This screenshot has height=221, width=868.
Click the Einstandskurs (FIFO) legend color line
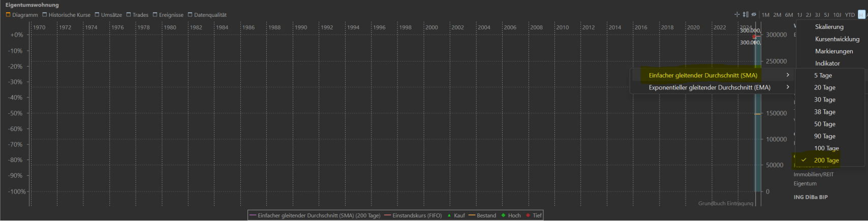point(388,215)
